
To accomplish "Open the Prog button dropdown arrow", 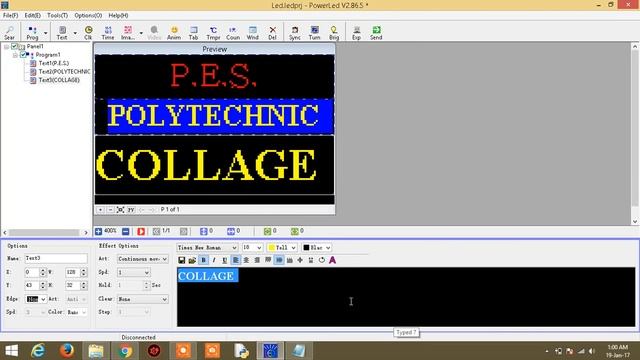I will coord(45,33).
